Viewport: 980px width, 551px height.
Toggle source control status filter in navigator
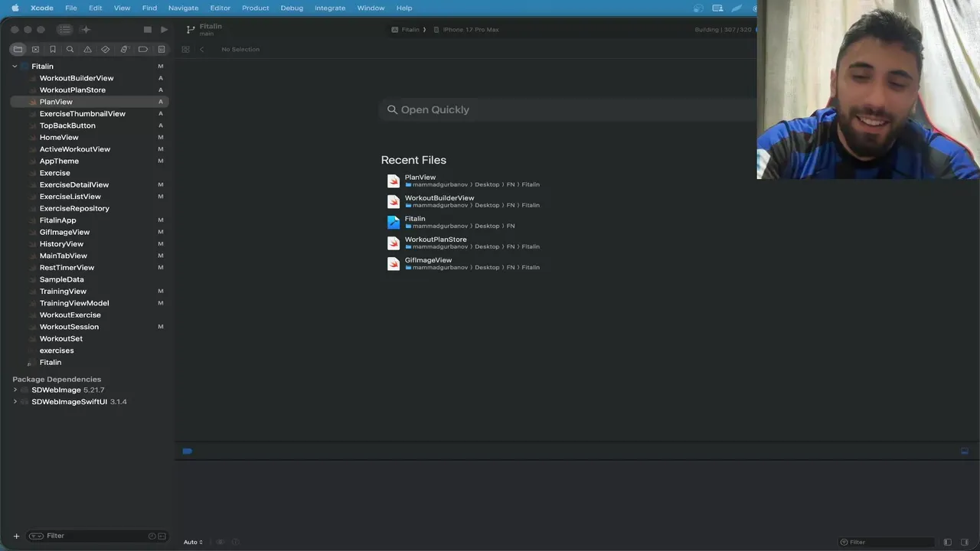[161, 536]
